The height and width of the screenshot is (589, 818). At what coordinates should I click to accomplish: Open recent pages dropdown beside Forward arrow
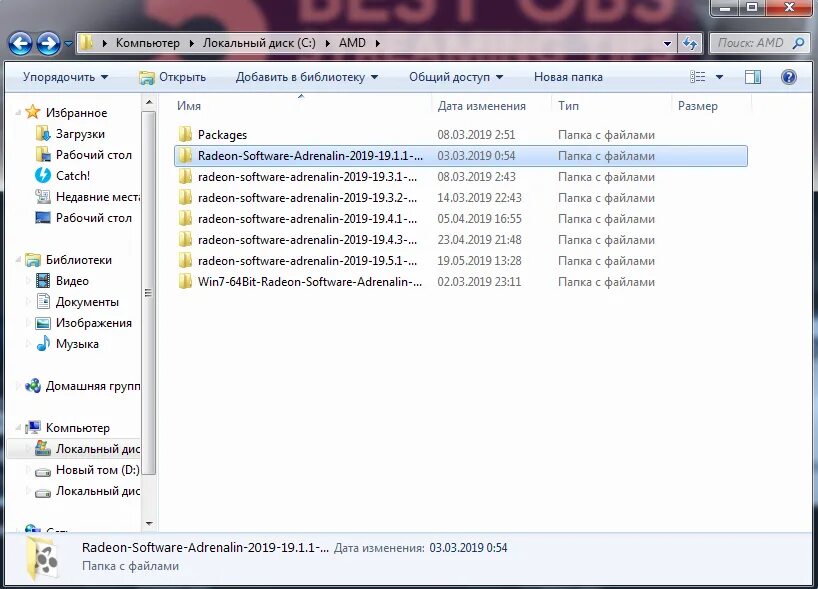coord(68,44)
